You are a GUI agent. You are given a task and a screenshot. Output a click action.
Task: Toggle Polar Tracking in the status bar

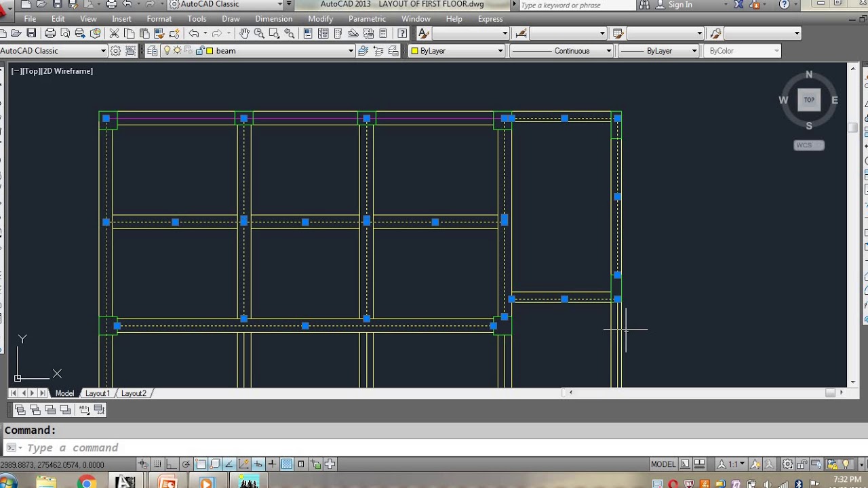pyautogui.click(x=186, y=464)
